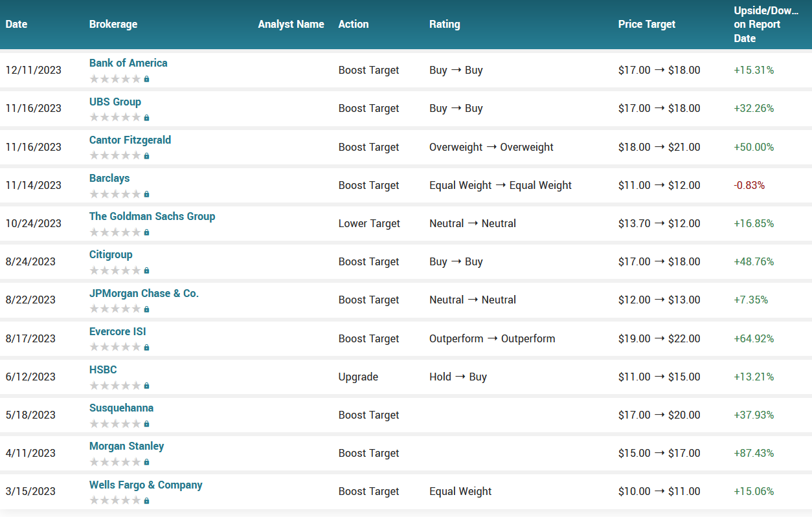
Task: Open the Wells Fargo & Company link
Action: pyautogui.click(x=146, y=485)
